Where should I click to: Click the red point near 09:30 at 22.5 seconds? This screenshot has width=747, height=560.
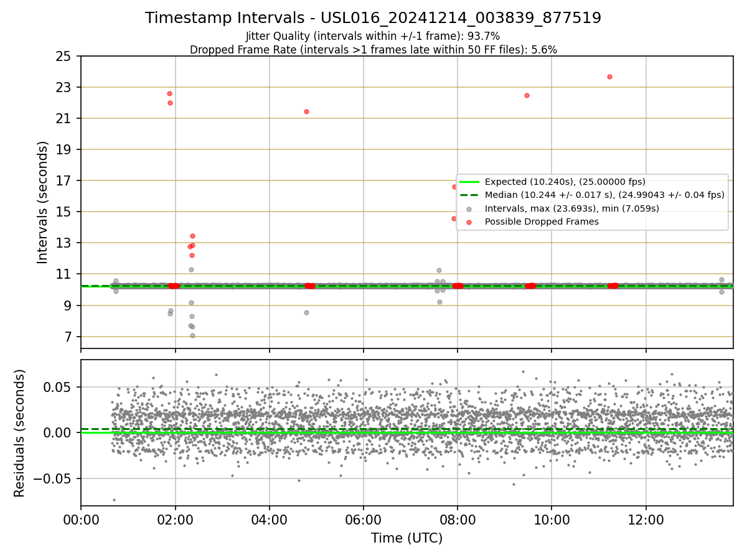click(527, 95)
